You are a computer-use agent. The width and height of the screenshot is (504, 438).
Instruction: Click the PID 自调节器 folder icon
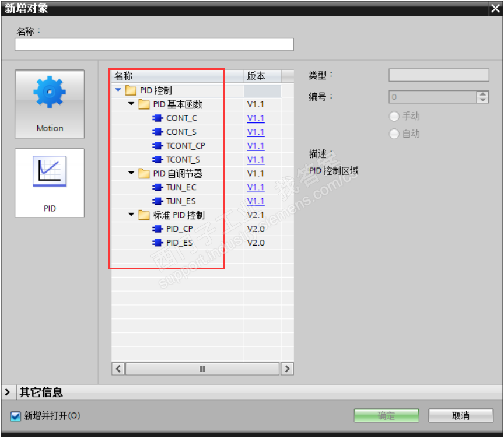(x=144, y=174)
